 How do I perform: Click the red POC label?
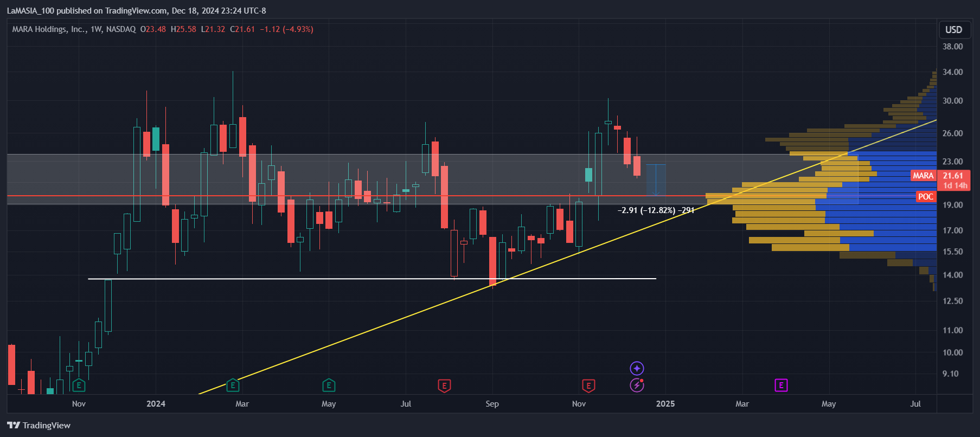(926, 197)
